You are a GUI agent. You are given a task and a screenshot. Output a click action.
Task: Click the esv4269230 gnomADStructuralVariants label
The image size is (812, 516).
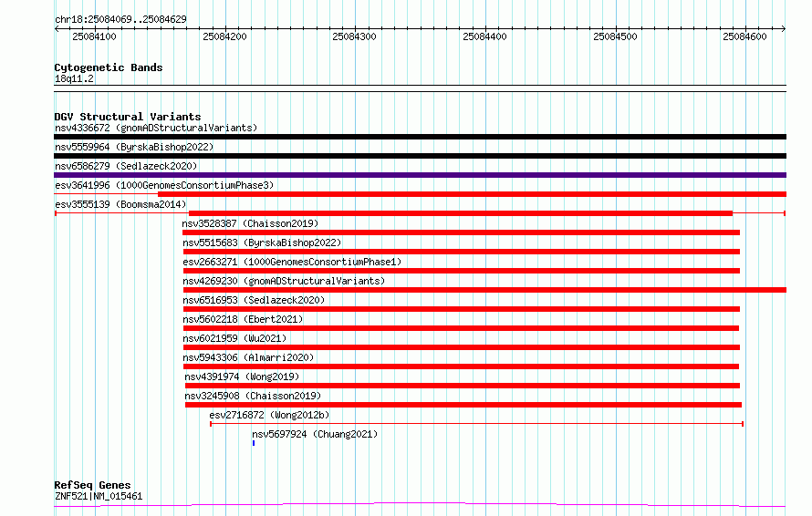click(284, 281)
